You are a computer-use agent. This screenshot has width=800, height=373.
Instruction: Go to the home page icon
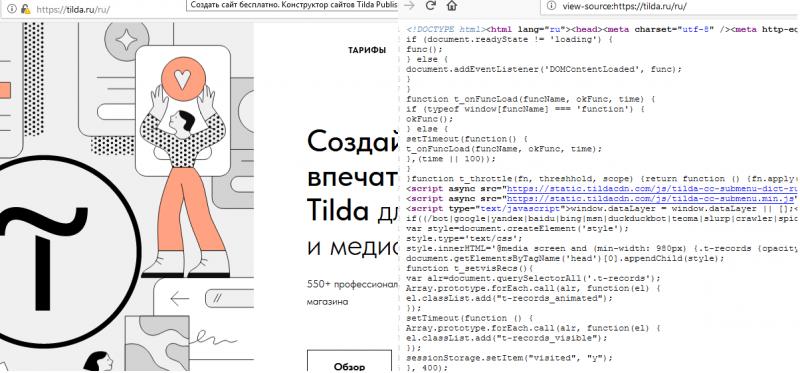click(452, 6)
